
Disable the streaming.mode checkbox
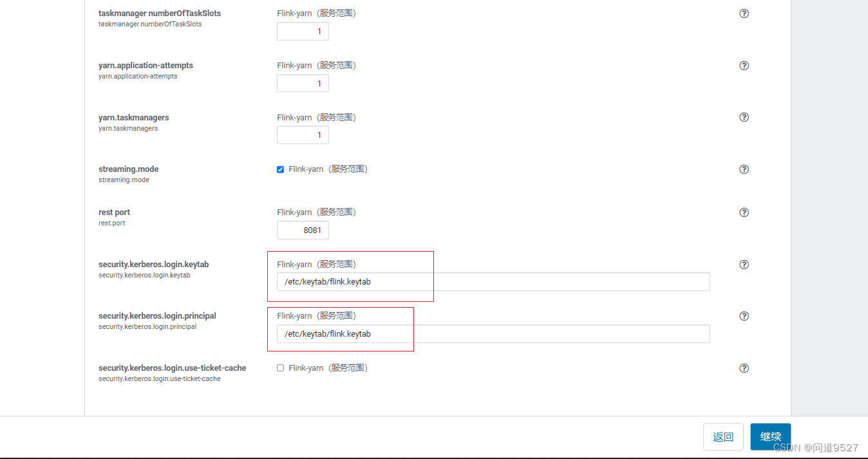pos(280,169)
